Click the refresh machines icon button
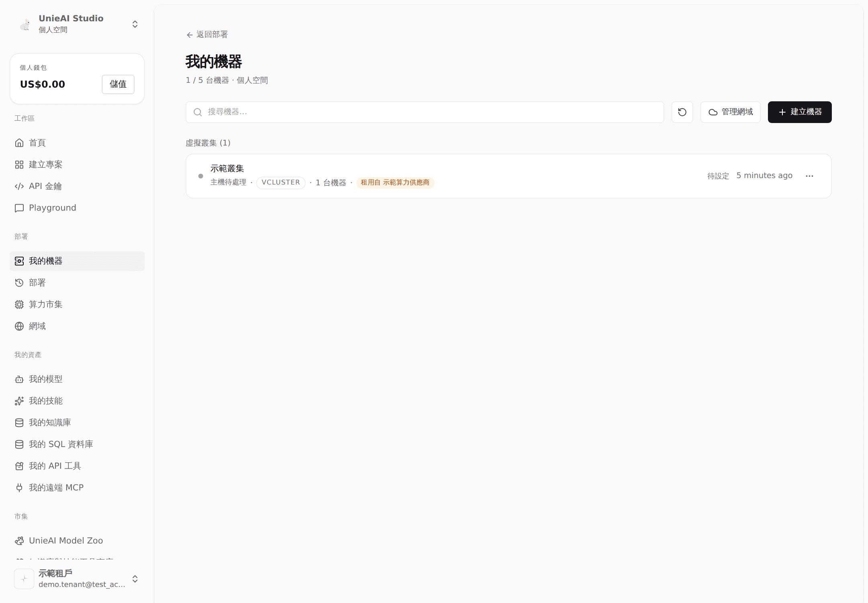Image resolution: width=868 pixels, height=603 pixels. [x=682, y=112]
